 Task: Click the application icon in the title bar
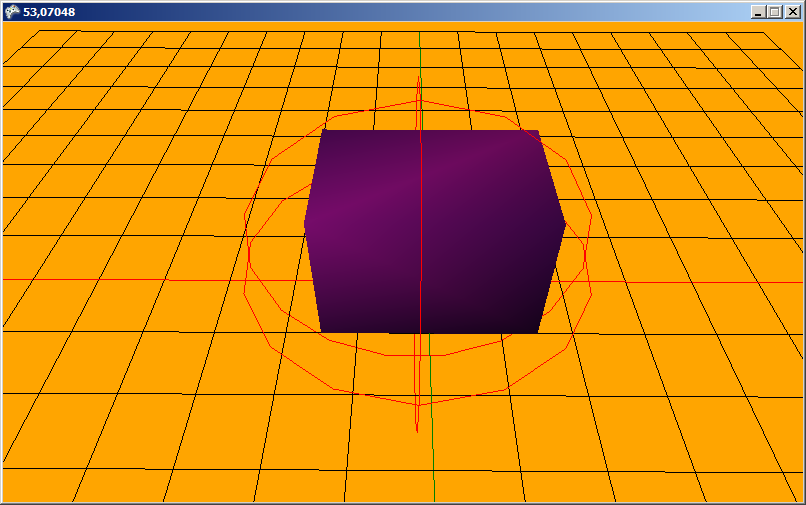click(x=12, y=12)
